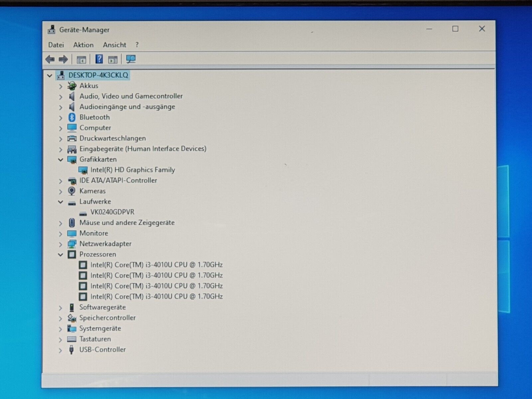Show the console tree pane toolbar icon
Viewport: 532px width, 399px height.
(x=81, y=60)
